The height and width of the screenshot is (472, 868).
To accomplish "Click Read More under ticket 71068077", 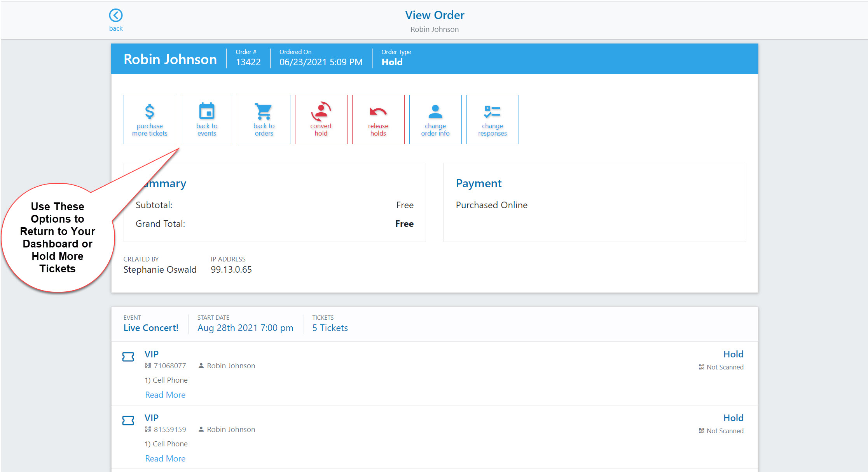I will pos(165,395).
